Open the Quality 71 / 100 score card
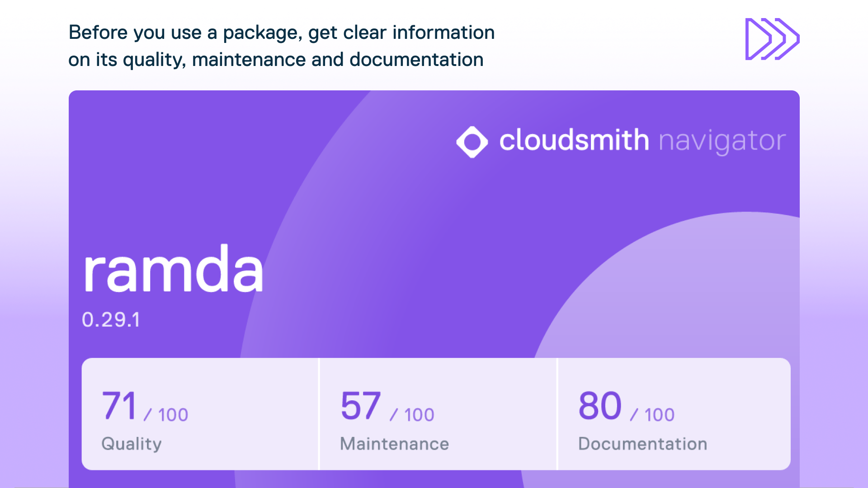This screenshot has height=488, width=868. [x=200, y=414]
